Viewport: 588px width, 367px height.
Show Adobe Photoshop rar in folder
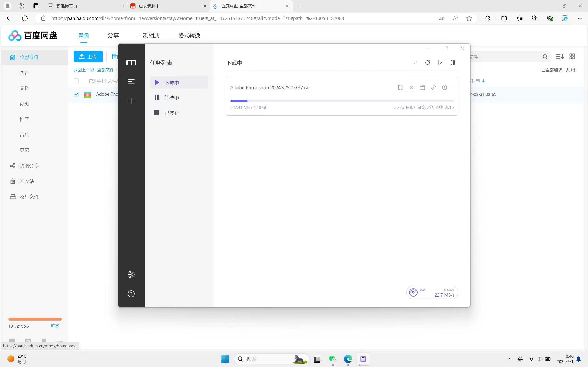point(422,87)
